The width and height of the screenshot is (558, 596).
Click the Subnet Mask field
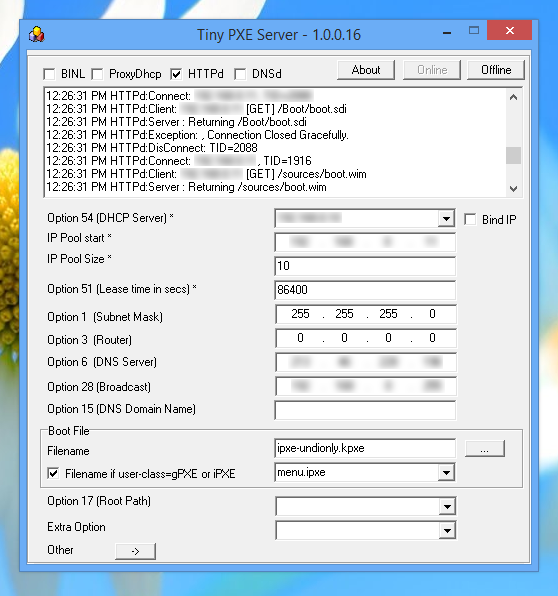pyautogui.click(x=366, y=314)
